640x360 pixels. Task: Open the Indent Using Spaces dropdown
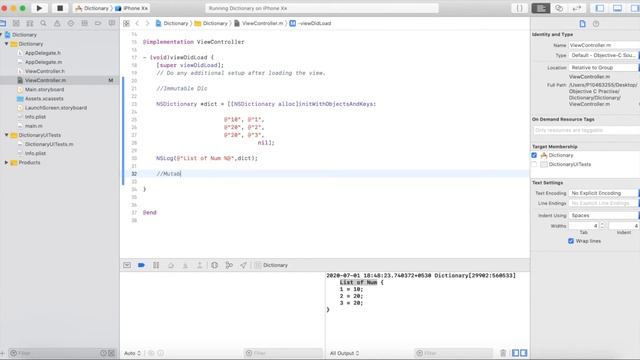point(604,215)
